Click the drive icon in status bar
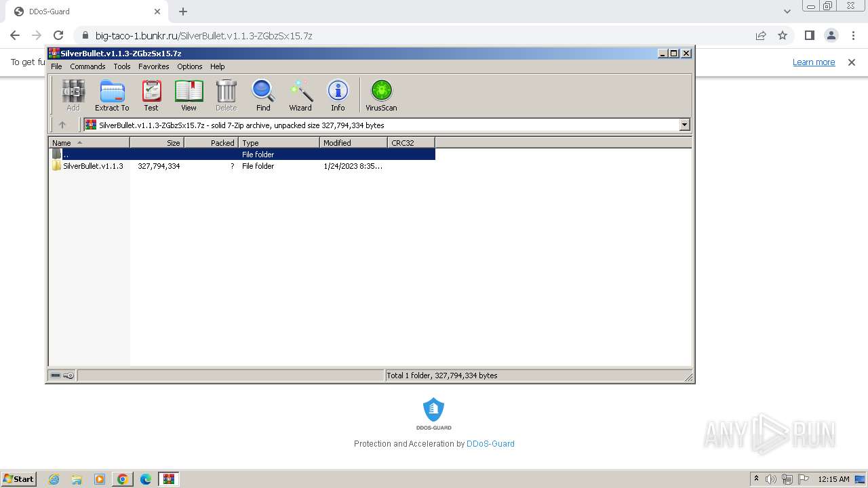The width and height of the screenshot is (868, 488). 56,375
